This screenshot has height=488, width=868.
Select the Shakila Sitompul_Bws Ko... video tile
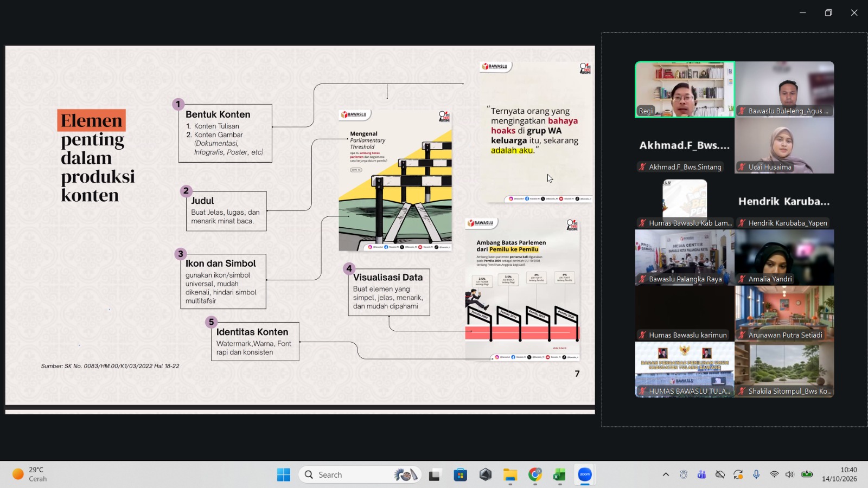[x=784, y=370]
